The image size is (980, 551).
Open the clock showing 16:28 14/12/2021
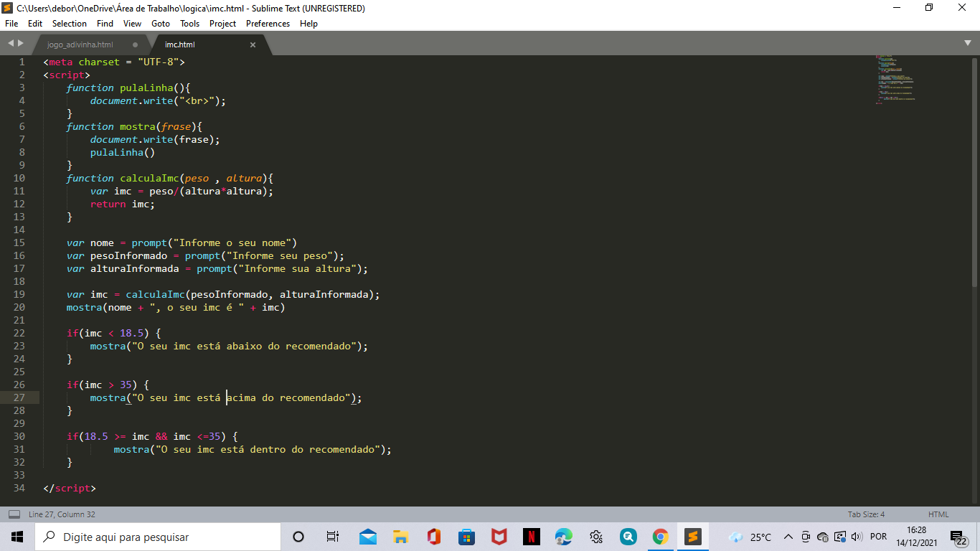click(916, 537)
